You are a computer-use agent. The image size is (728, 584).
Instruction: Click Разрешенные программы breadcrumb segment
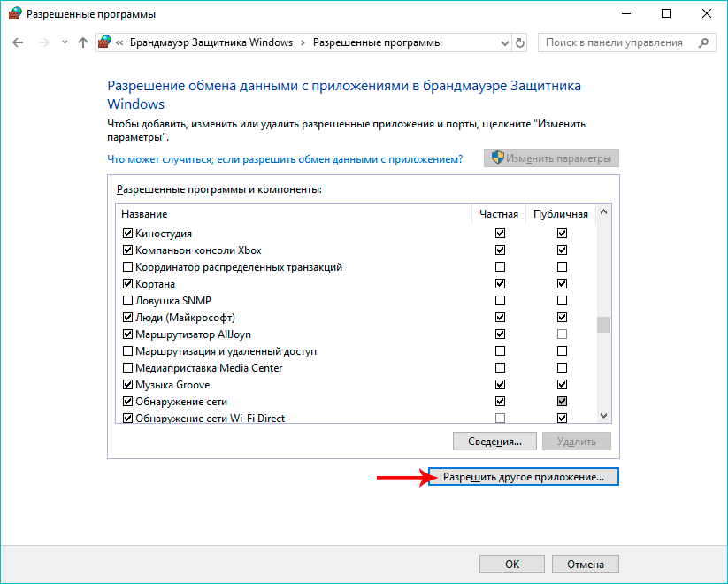pyautogui.click(x=378, y=42)
